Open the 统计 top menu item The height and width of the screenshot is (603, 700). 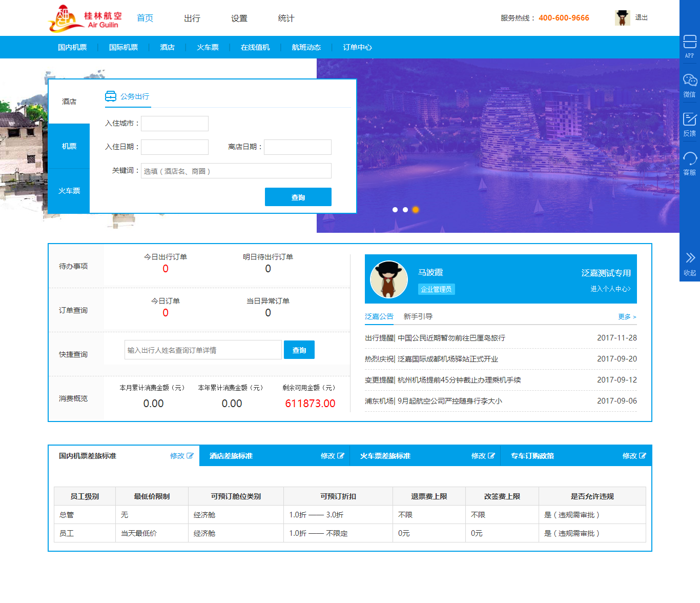click(286, 18)
